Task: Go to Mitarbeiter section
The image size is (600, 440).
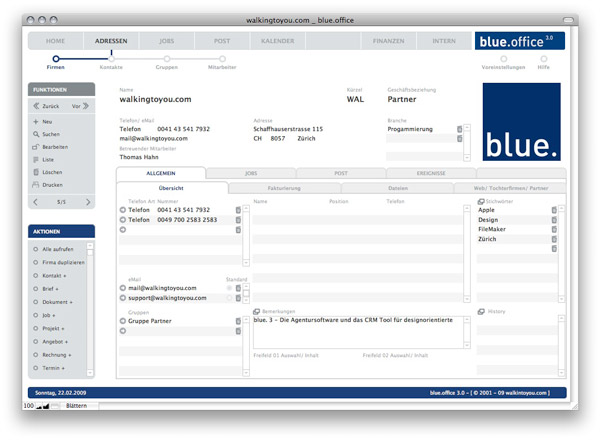Action: point(222,62)
